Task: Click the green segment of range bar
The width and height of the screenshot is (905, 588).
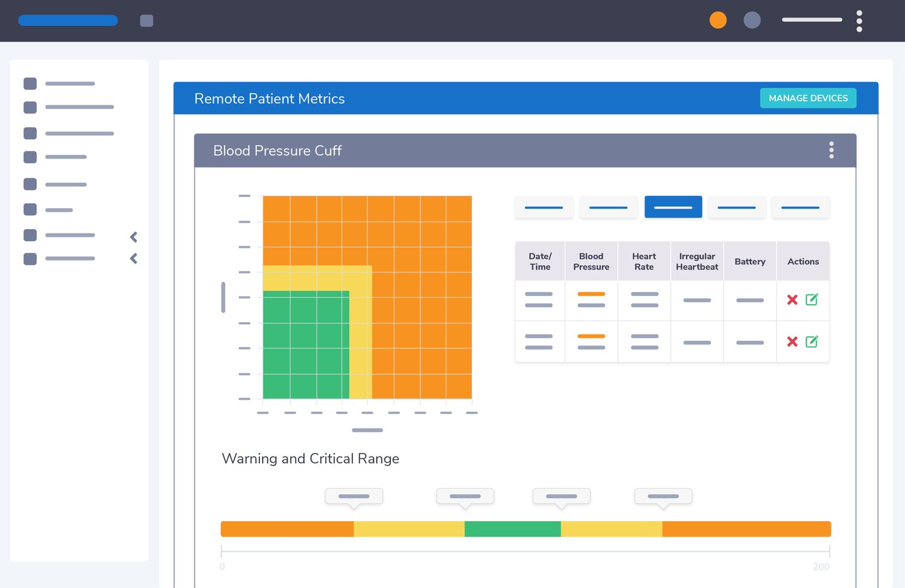Action: point(512,529)
